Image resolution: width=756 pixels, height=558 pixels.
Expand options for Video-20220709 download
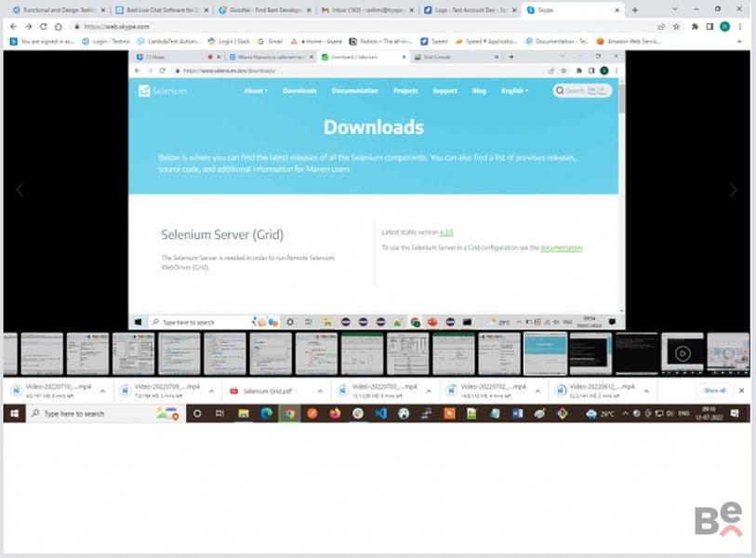(211, 392)
